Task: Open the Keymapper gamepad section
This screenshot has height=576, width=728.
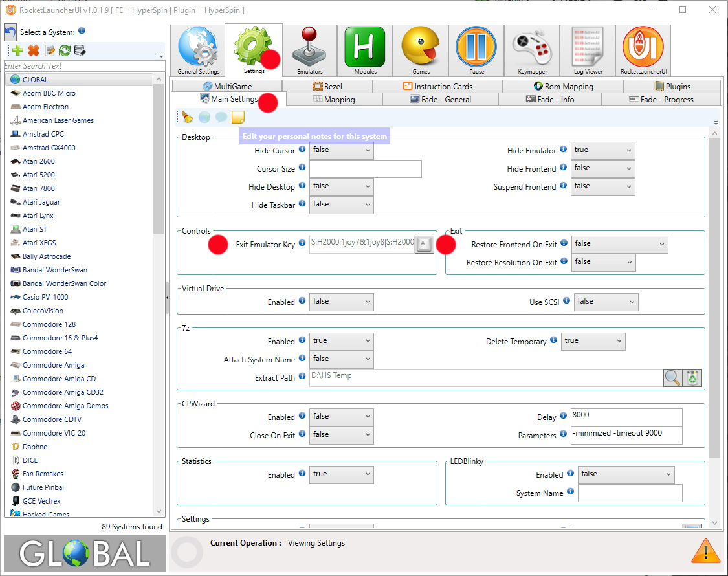Action: pos(532,51)
